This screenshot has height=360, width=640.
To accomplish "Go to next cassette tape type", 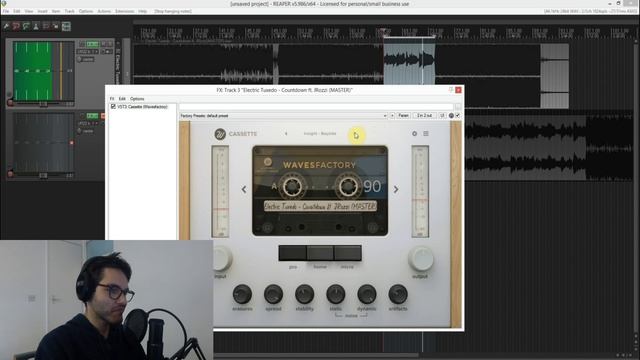I will click(396, 189).
